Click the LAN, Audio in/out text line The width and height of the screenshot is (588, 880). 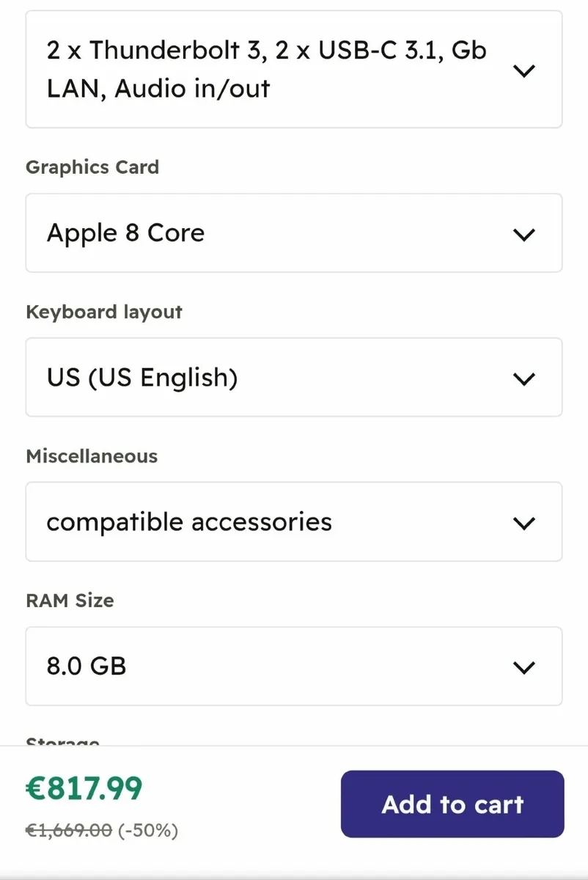click(158, 89)
